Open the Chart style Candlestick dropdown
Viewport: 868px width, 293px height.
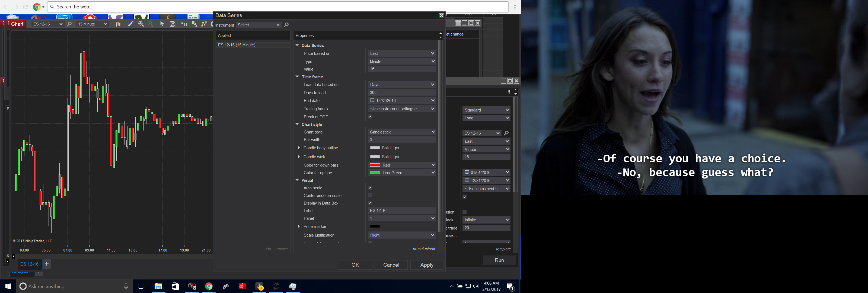click(x=402, y=132)
